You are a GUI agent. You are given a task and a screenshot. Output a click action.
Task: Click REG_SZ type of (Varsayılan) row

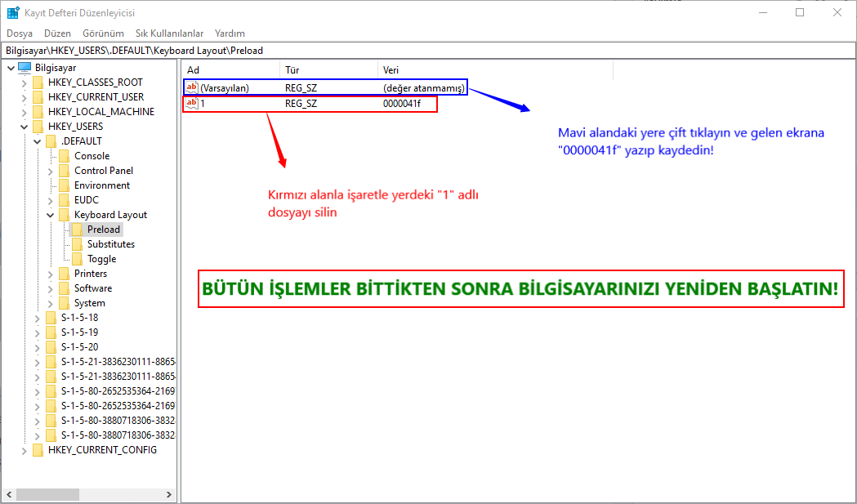301,88
